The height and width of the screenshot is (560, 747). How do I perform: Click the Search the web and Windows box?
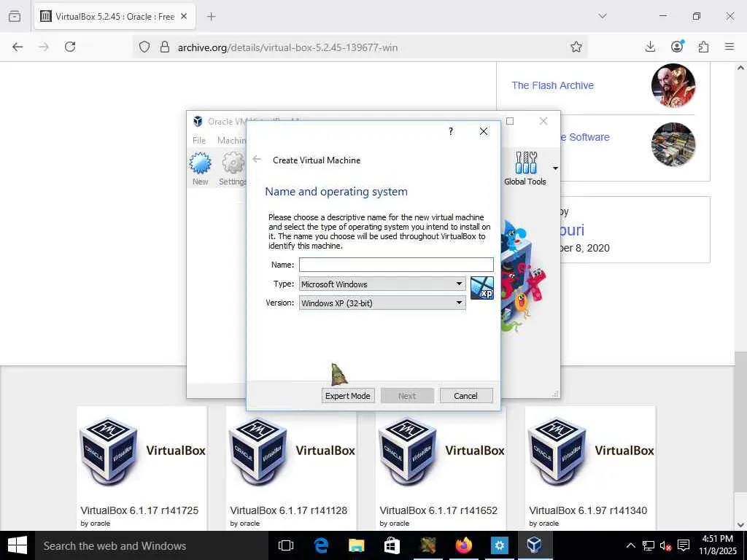click(150, 545)
